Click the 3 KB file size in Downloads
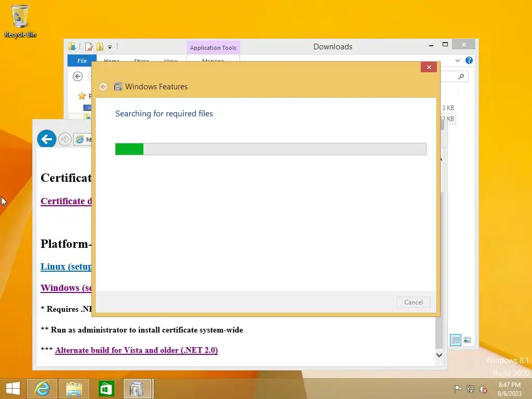The image size is (532, 399). point(448,108)
